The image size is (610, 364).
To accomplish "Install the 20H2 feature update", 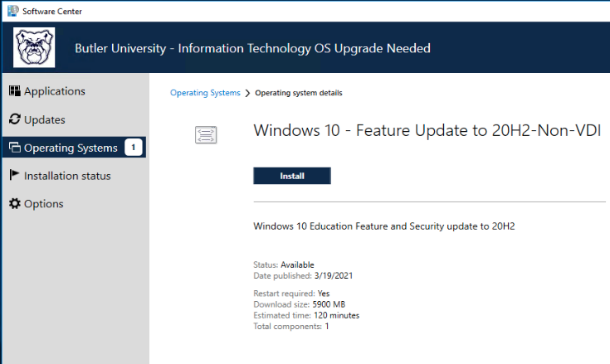I will (292, 176).
